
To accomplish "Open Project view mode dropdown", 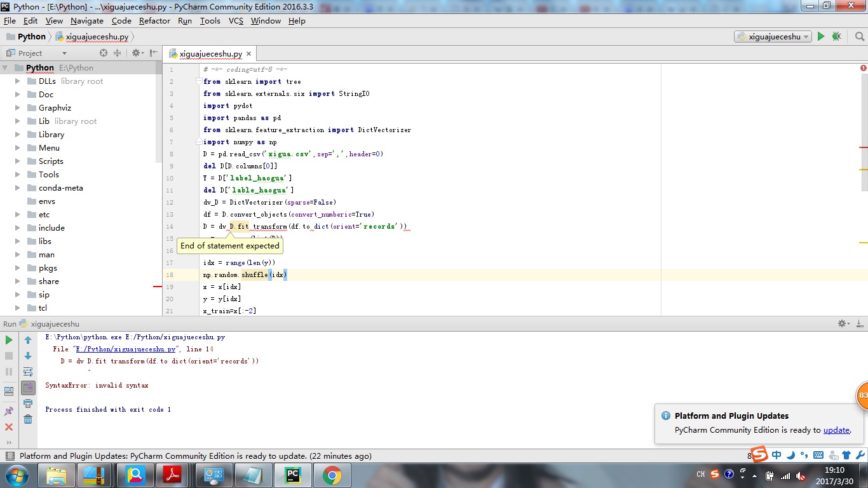I will point(64,53).
